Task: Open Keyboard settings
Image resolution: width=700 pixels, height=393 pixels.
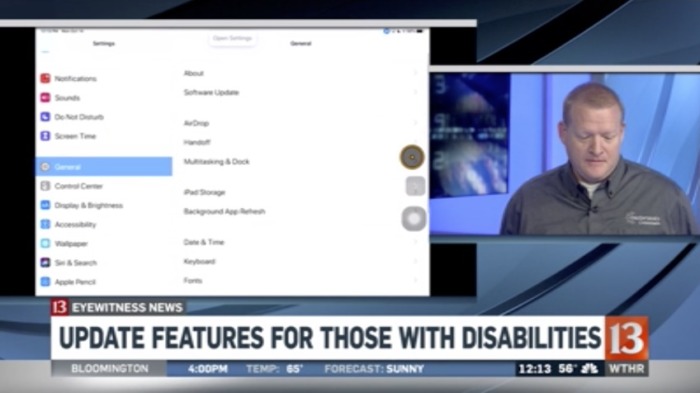Action: tap(301, 261)
